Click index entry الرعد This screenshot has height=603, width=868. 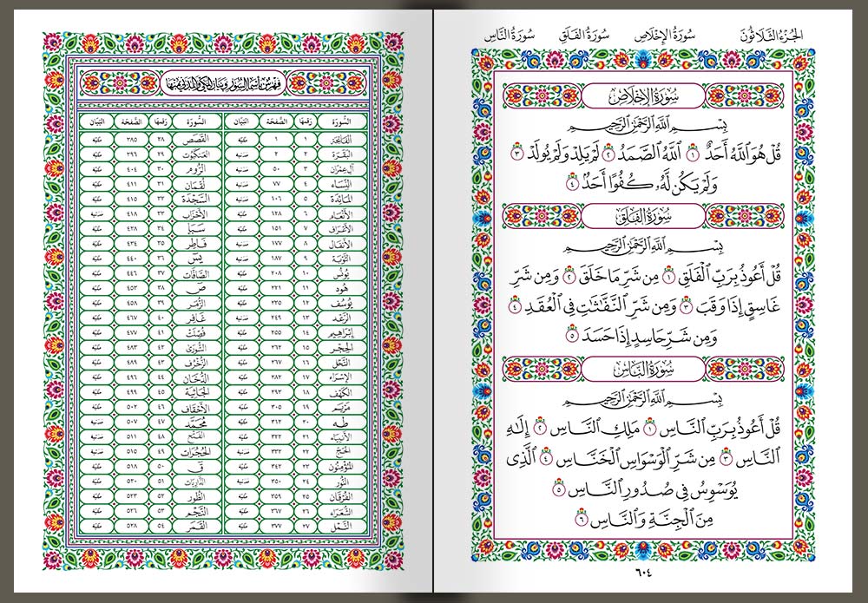(342, 318)
